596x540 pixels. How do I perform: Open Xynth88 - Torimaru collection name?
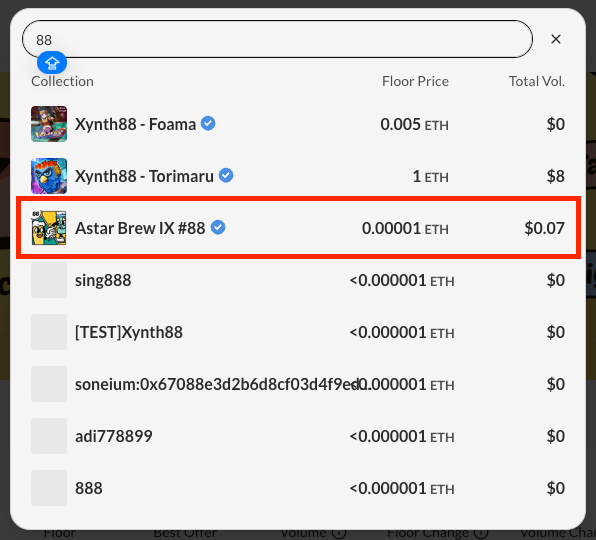click(x=144, y=176)
